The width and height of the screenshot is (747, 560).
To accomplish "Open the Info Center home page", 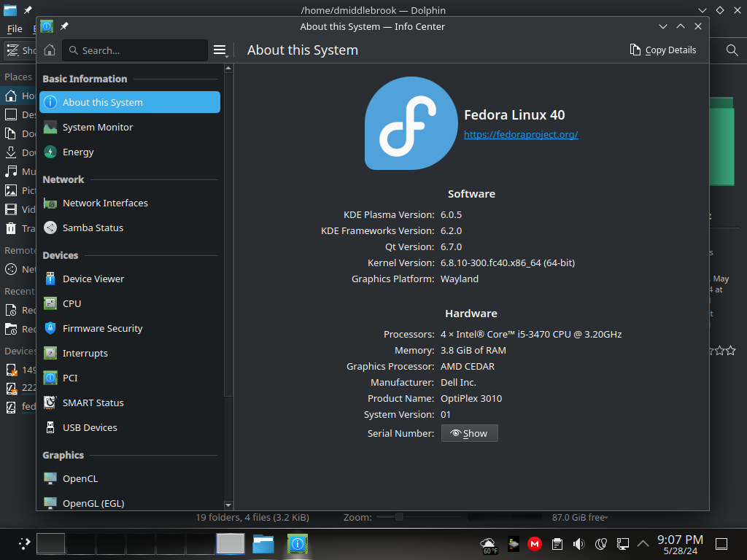I will pos(50,50).
